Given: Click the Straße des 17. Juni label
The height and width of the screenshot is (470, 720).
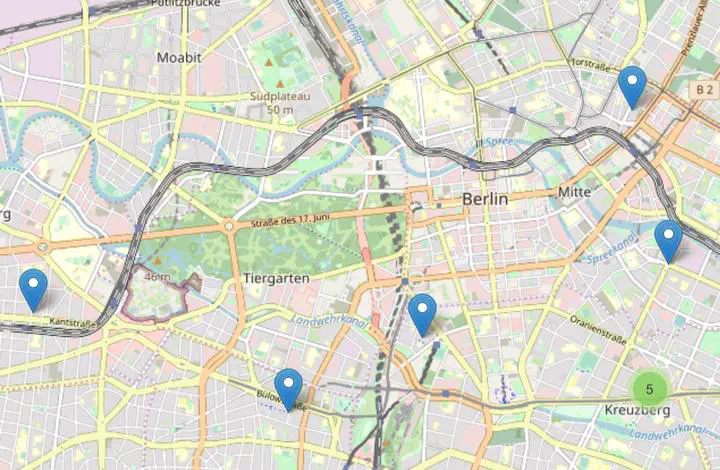Looking at the screenshot, I should [x=290, y=220].
